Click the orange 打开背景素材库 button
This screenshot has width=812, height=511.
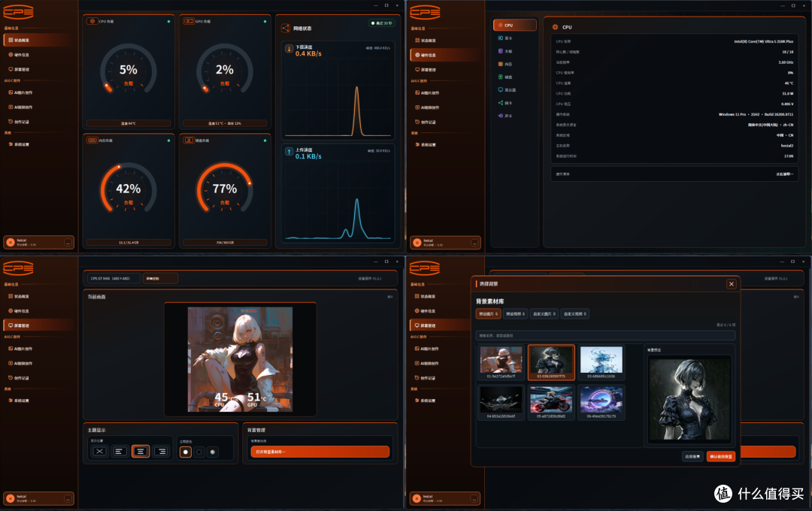tap(320, 452)
